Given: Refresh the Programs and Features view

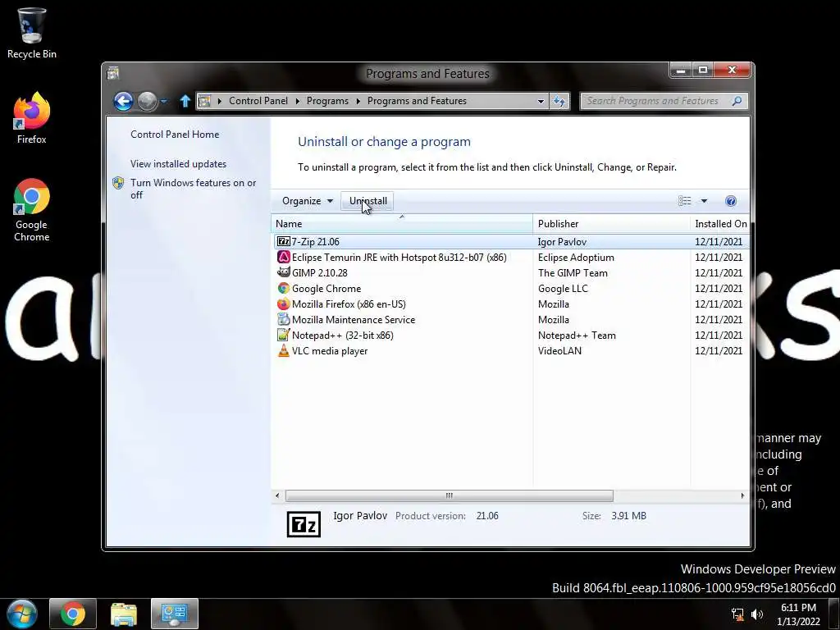Looking at the screenshot, I should tap(559, 101).
